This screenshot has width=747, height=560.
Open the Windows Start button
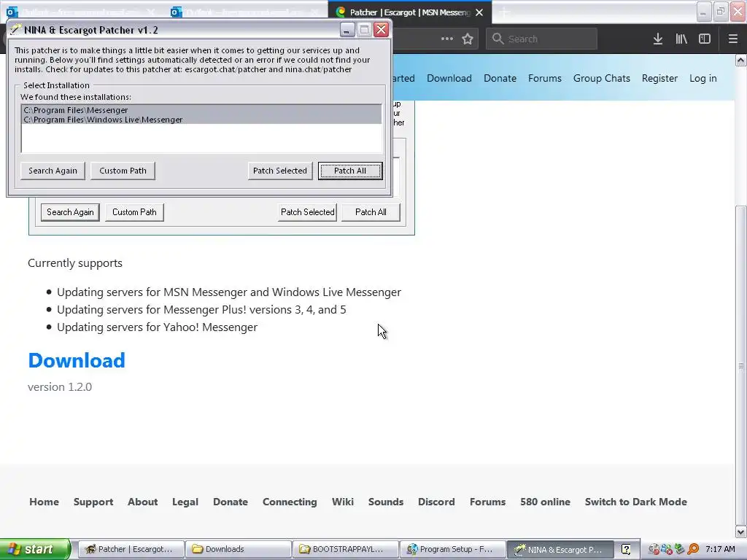click(35, 549)
